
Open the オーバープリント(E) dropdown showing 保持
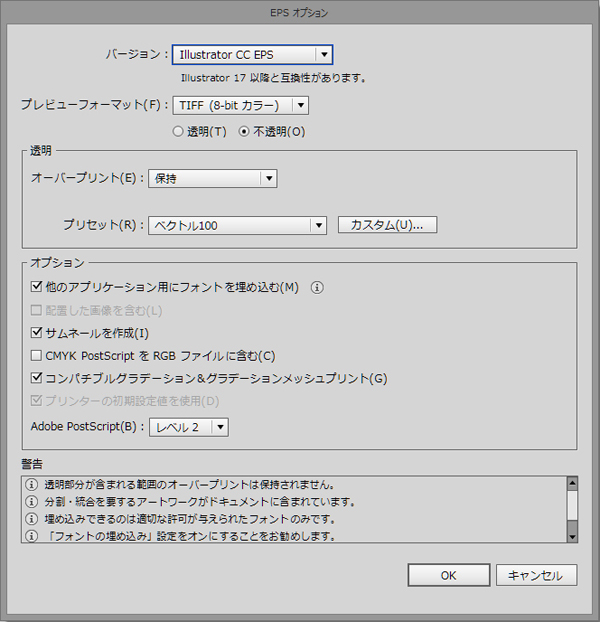213,179
